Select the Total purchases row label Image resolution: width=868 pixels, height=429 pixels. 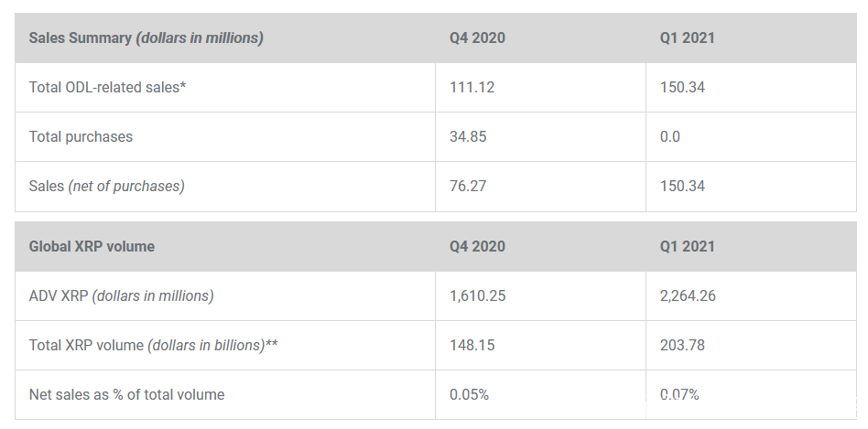pyautogui.click(x=81, y=137)
